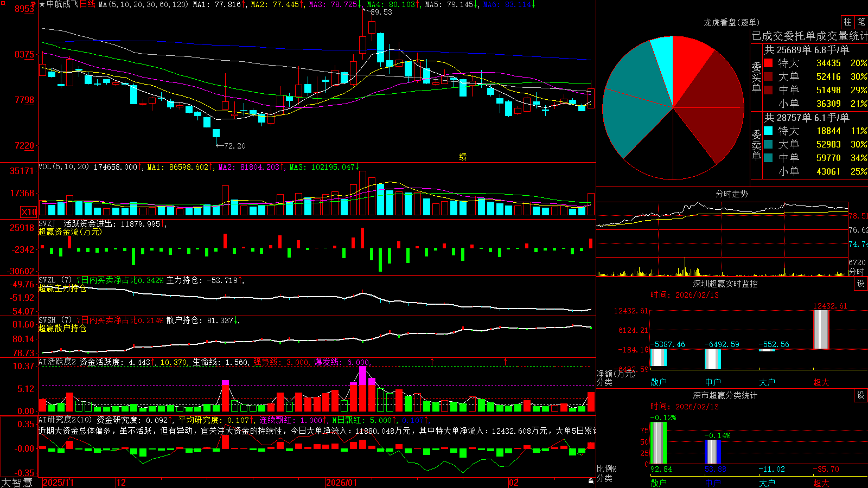Click the 中户 58.88 blue bar in statistics
The height and width of the screenshot is (488, 868).
point(713,452)
